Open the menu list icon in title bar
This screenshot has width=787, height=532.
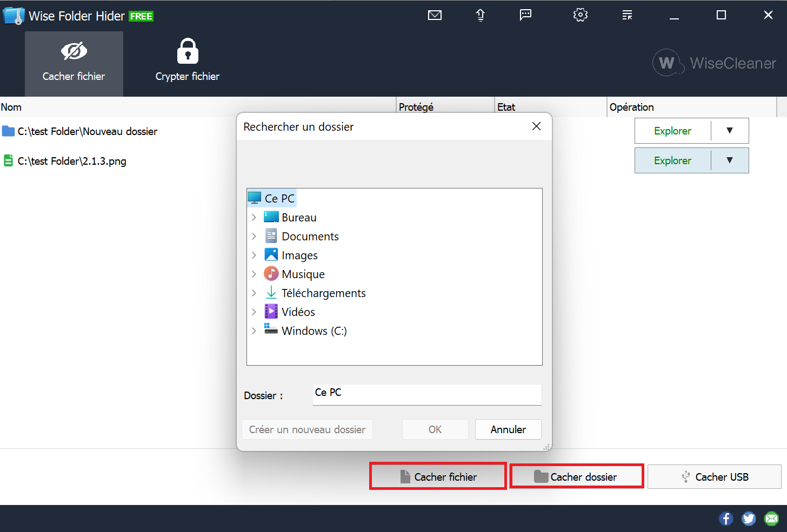(627, 15)
